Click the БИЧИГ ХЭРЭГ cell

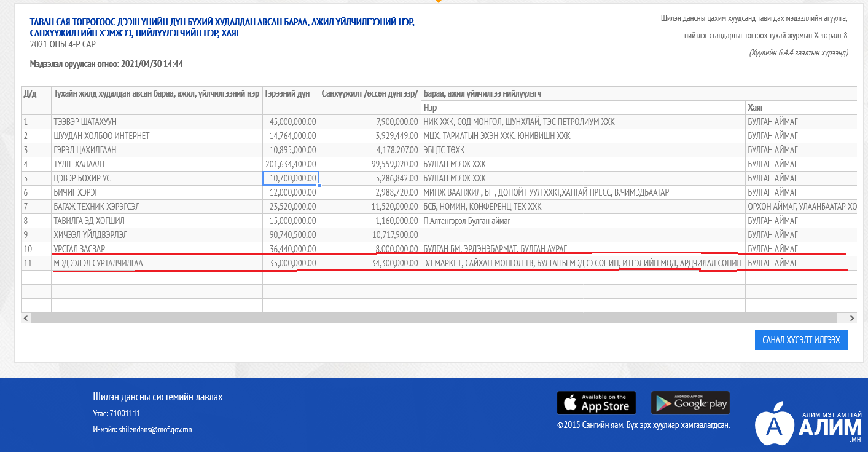[x=157, y=192]
